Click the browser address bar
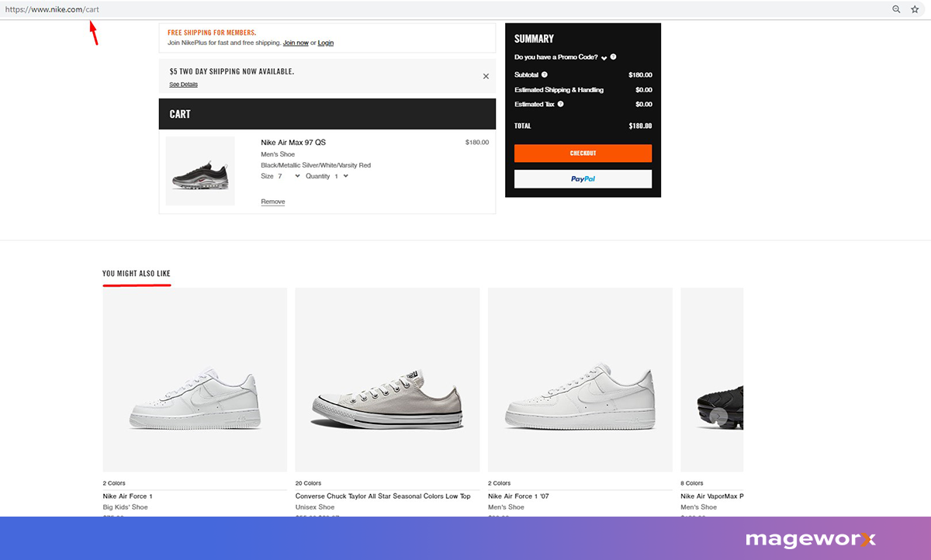The image size is (931, 560). 310,9
